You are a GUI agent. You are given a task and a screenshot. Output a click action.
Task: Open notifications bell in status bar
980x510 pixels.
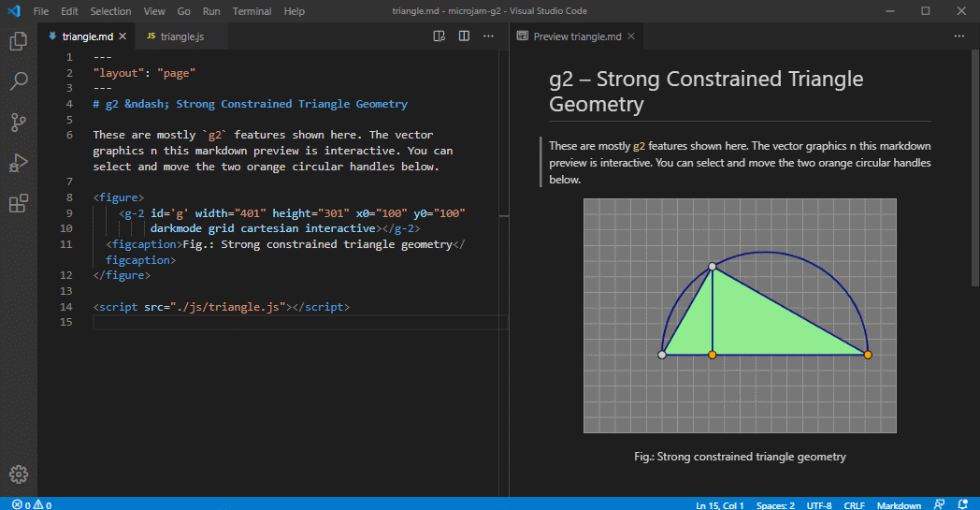click(x=963, y=504)
